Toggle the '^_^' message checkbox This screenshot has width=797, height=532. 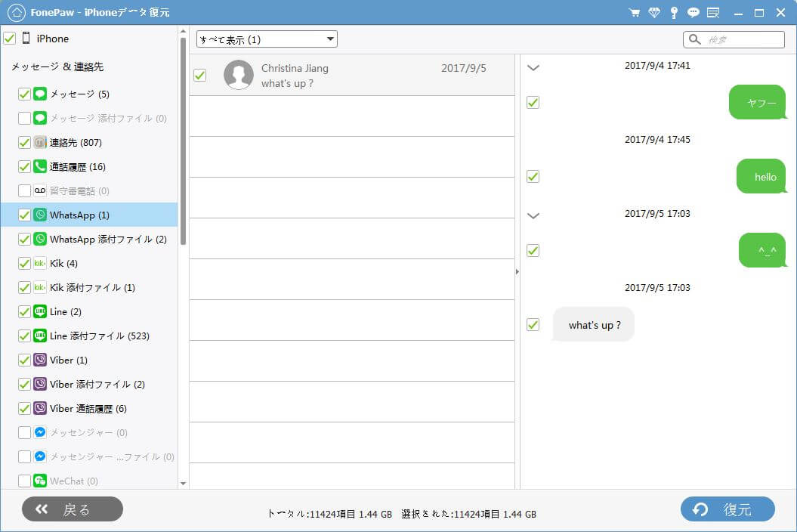pos(533,250)
